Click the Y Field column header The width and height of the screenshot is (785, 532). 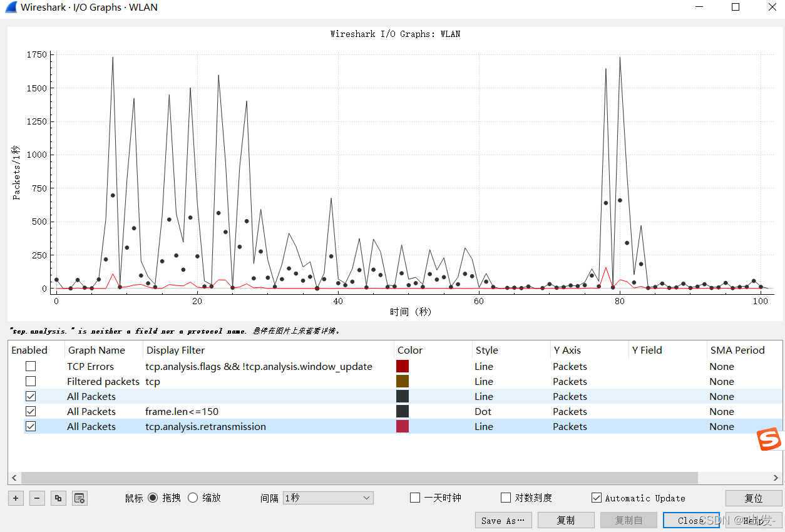click(x=667, y=350)
